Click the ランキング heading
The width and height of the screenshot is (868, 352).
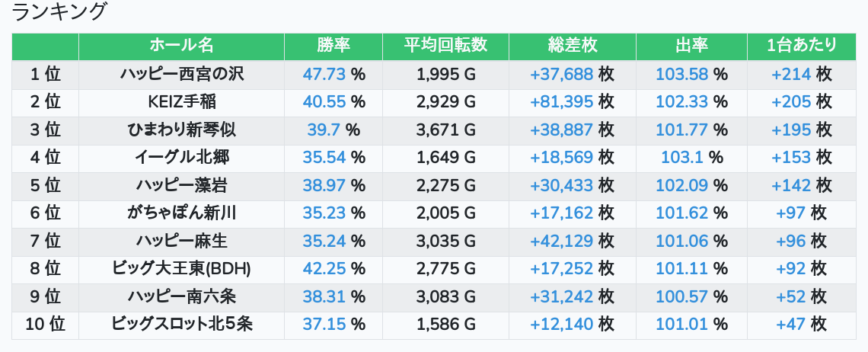[60, 12]
